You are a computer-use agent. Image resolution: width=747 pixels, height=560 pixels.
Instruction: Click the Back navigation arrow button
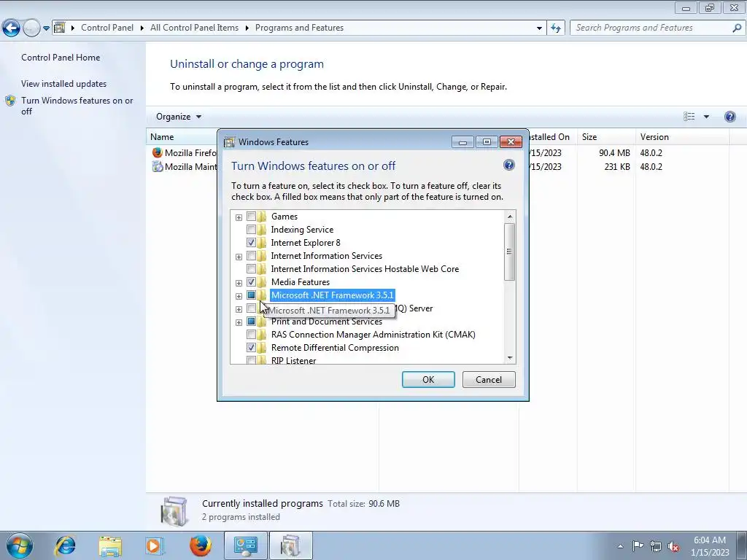(12, 28)
